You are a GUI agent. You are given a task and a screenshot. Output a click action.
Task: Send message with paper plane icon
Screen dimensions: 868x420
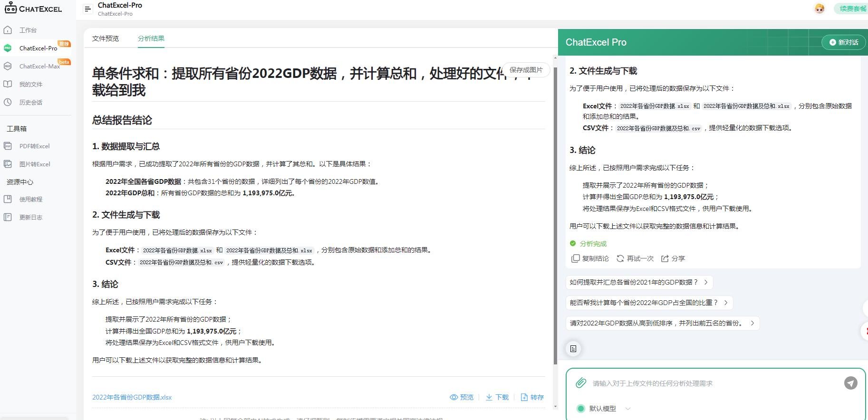tap(851, 383)
